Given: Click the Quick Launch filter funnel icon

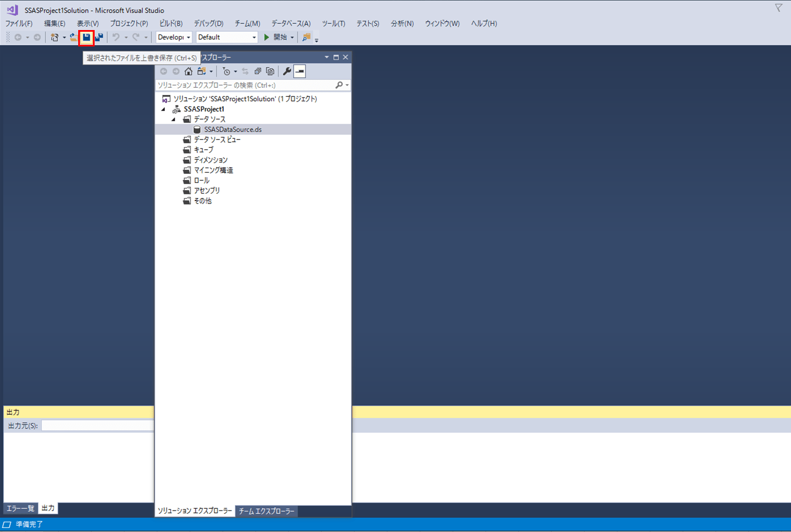Looking at the screenshot, I should (779, 8).
